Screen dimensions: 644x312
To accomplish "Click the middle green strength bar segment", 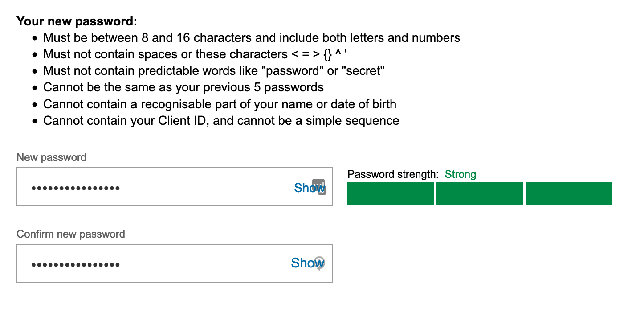I will pyautogui.click(x=479, y=194).
